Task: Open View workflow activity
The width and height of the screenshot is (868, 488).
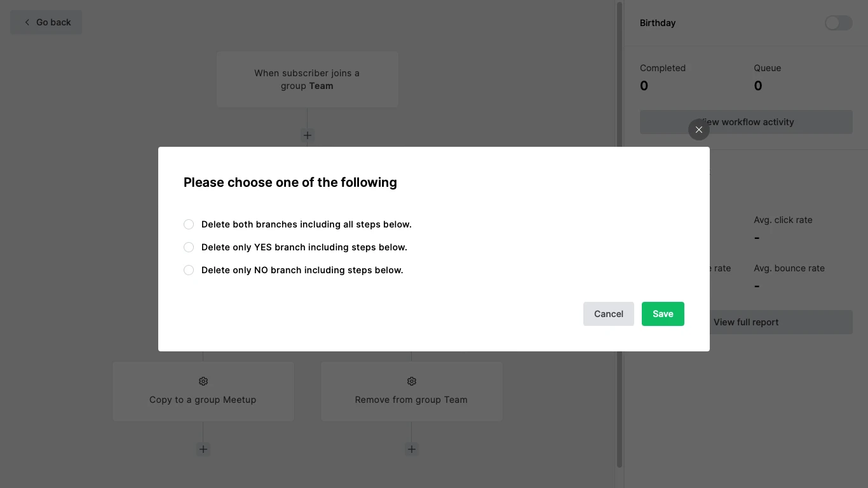Action: tap(746, 122)
